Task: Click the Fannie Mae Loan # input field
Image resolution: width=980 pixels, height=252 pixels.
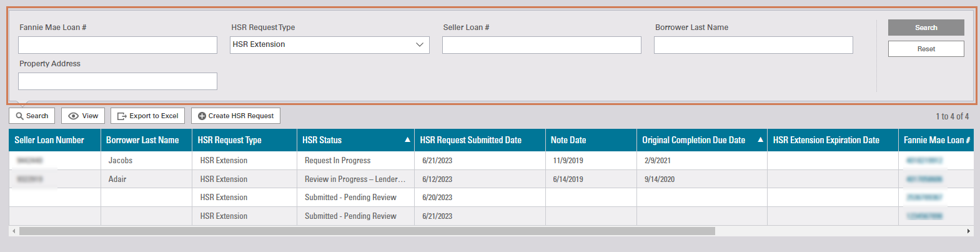Action: coord(117,45)
